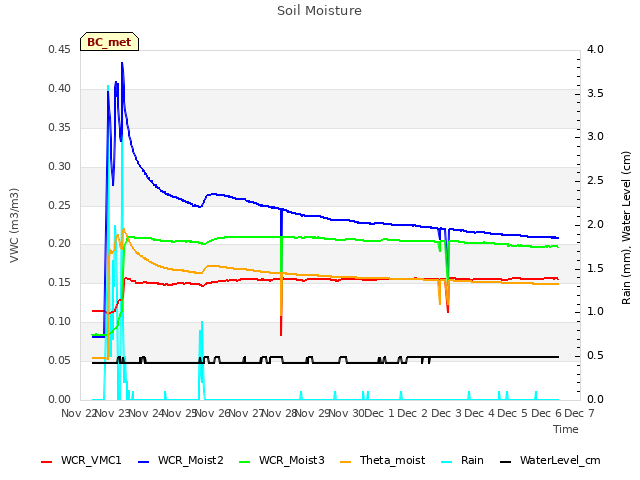Click the Nov 22 date label
Screen dimensions: 640x480
(x=78, y=413)
